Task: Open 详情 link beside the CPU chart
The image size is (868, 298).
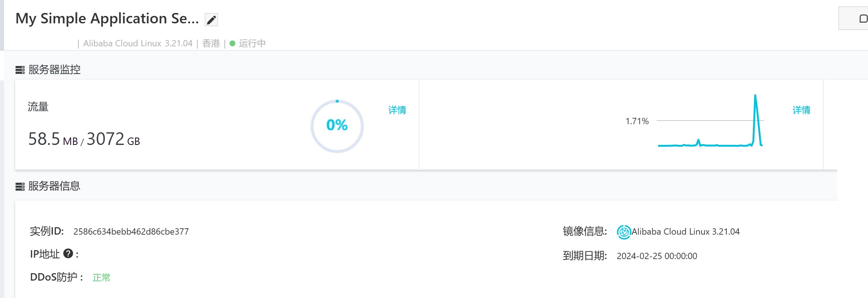Action: pos(801,110)
